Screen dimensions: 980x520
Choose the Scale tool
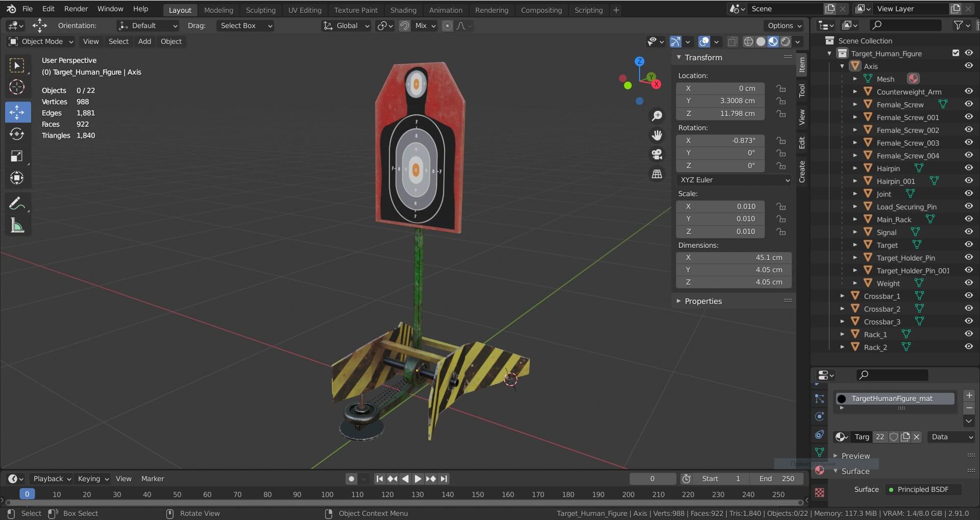click(x=17, y=156)
